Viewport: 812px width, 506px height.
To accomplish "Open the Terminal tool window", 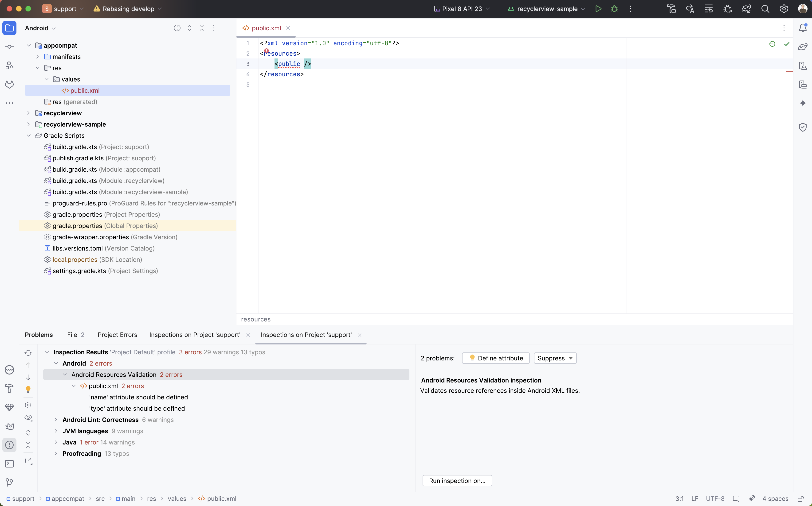I will (9, 464).
